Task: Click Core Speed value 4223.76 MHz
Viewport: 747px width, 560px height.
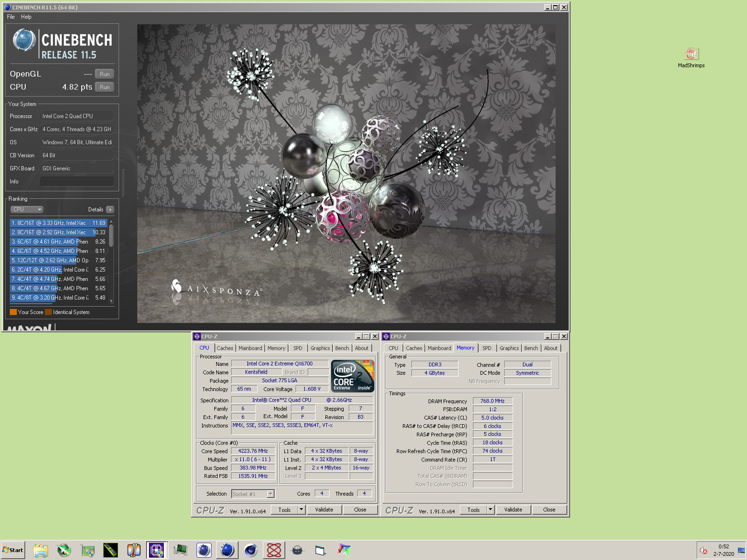Action: (x=253, y=451)
